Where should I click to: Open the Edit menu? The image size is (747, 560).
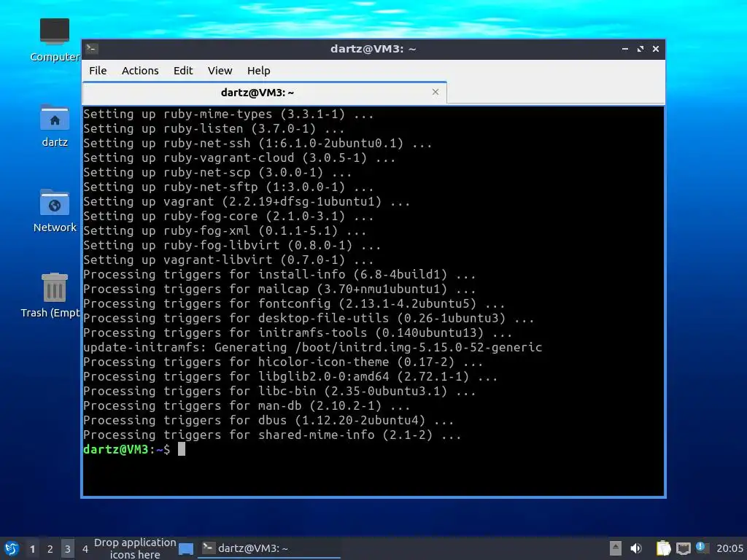point(183,71)
